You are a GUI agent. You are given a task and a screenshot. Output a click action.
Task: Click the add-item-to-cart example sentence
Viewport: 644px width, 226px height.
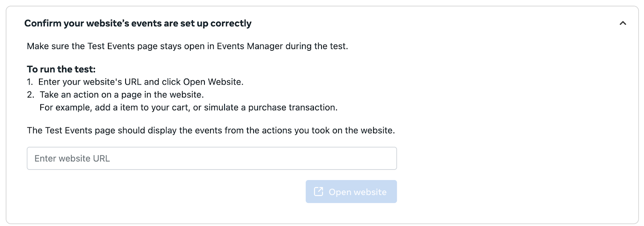tap(188, 108)
